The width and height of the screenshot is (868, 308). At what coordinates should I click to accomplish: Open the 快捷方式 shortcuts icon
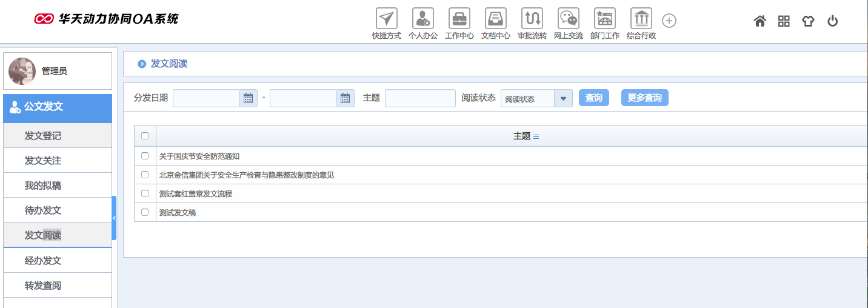pos(387,18)
